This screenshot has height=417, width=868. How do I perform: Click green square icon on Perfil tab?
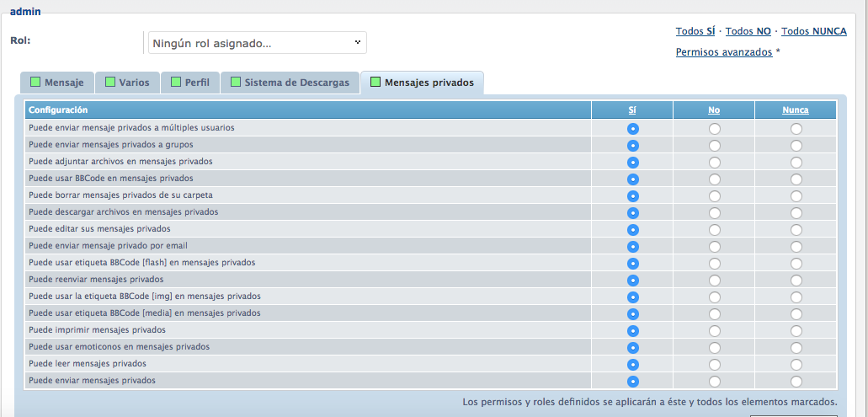click(x=176, y=83)
